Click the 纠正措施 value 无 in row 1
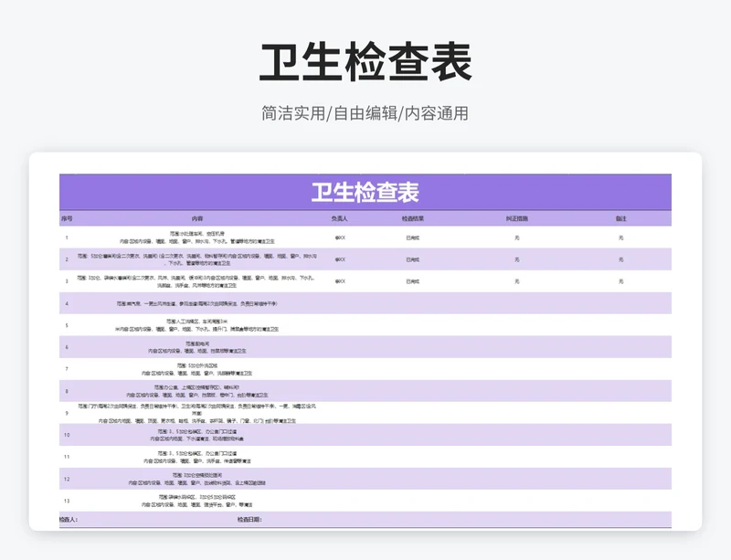This screenshot has width=731, height=560. [x=517, y=238]
